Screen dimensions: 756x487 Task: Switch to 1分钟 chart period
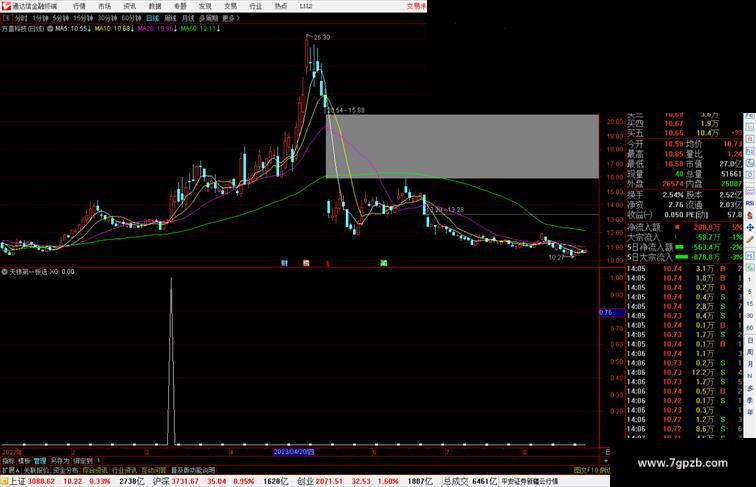(x=40, y=18)
